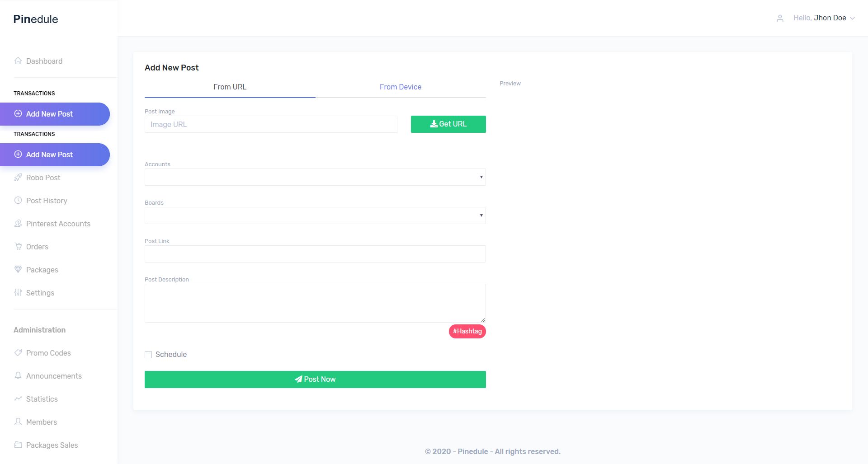Click the pink #Hashtag badge
This screenshot has height=464, width=868.
click(x=467, y=331)
